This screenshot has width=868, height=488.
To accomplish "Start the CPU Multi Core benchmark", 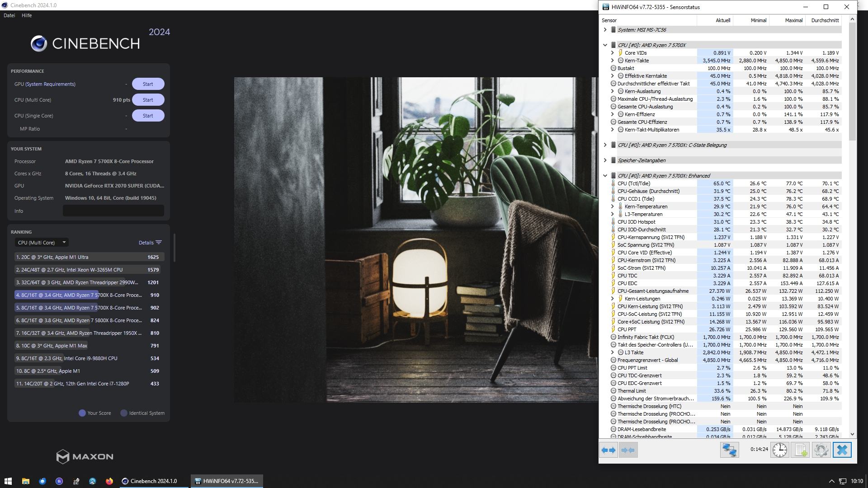I will [148, 100].
